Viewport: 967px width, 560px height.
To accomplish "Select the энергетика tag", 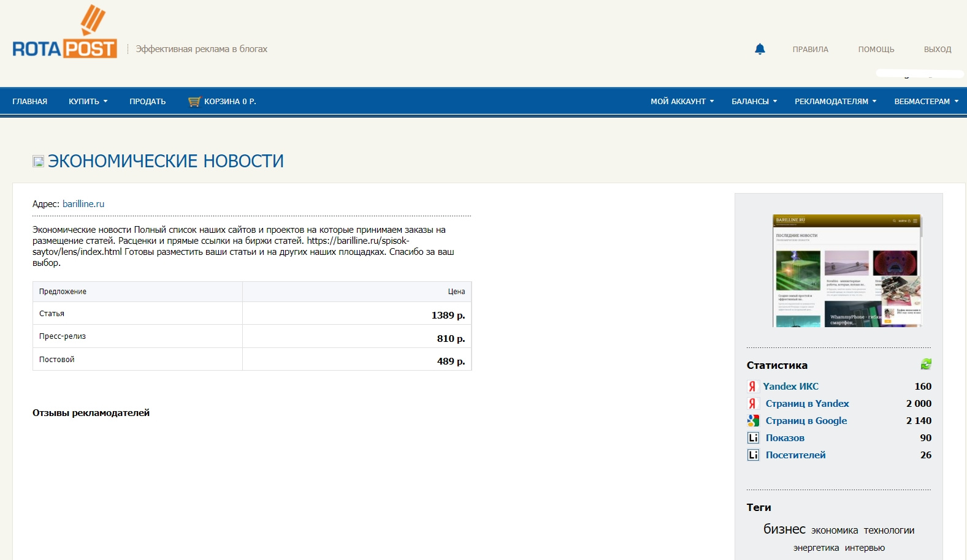I will point(816,548).
